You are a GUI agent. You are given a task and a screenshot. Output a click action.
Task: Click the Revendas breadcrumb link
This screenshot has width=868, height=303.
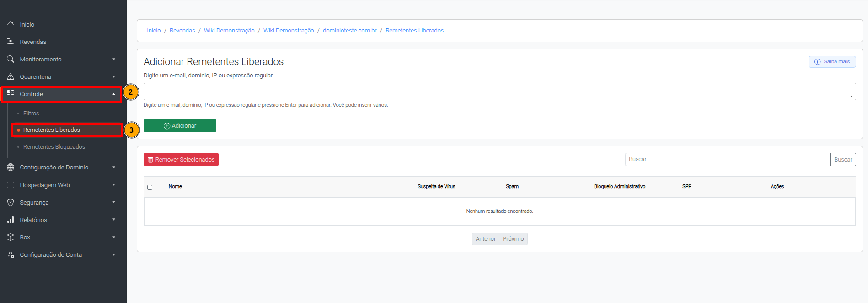pyautogui.click(x=182, y=31)
